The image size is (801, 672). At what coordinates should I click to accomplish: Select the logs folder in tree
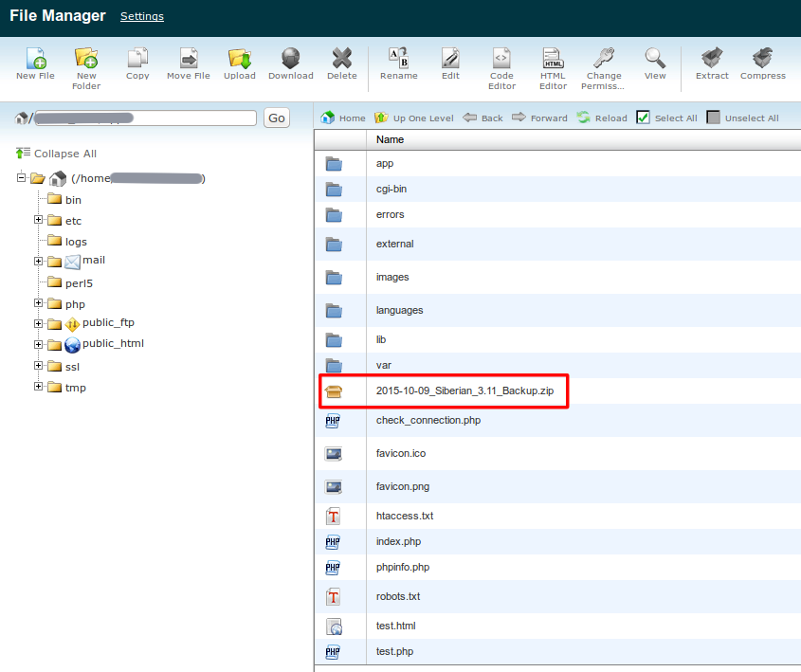67,242
